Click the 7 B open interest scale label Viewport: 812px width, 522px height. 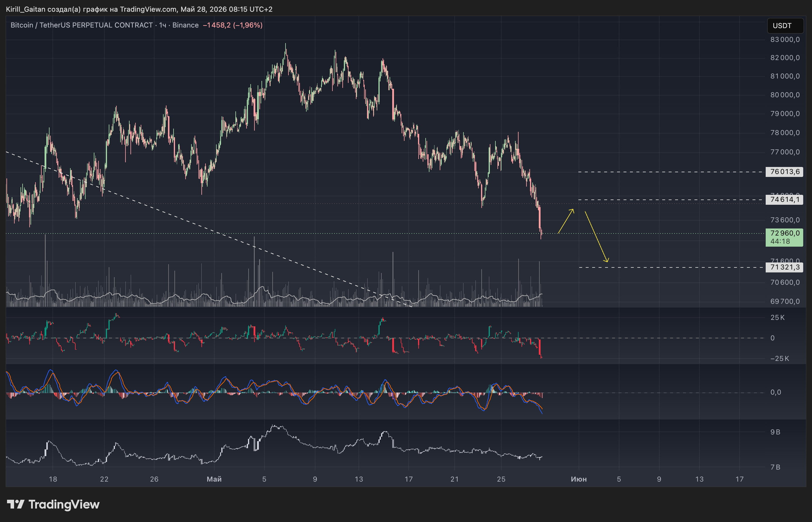775,467
